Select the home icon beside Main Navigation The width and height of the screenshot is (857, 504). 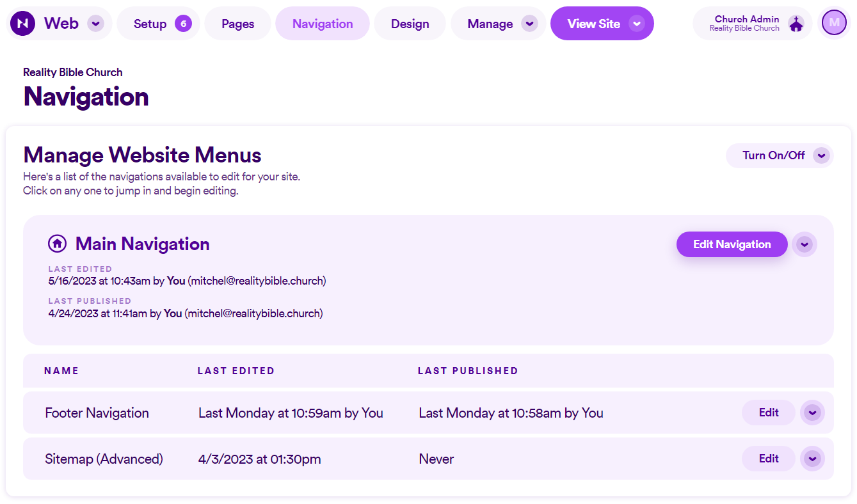(x=57, y=243)
